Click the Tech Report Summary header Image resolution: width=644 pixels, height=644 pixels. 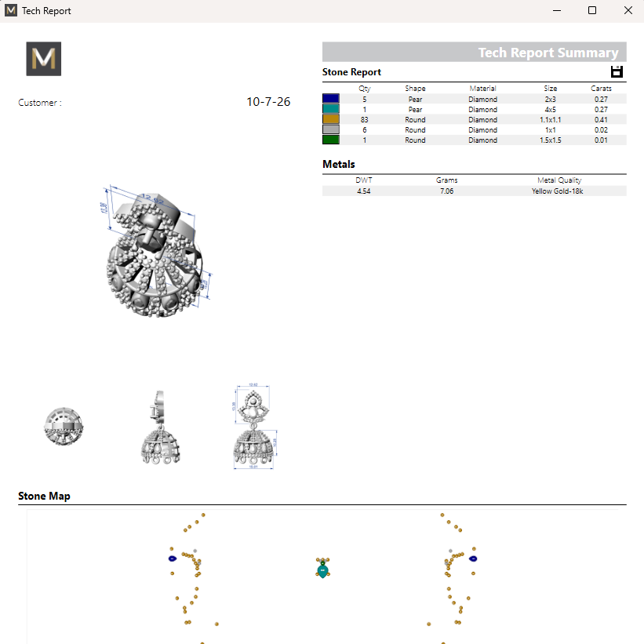[x=548, y=53]
